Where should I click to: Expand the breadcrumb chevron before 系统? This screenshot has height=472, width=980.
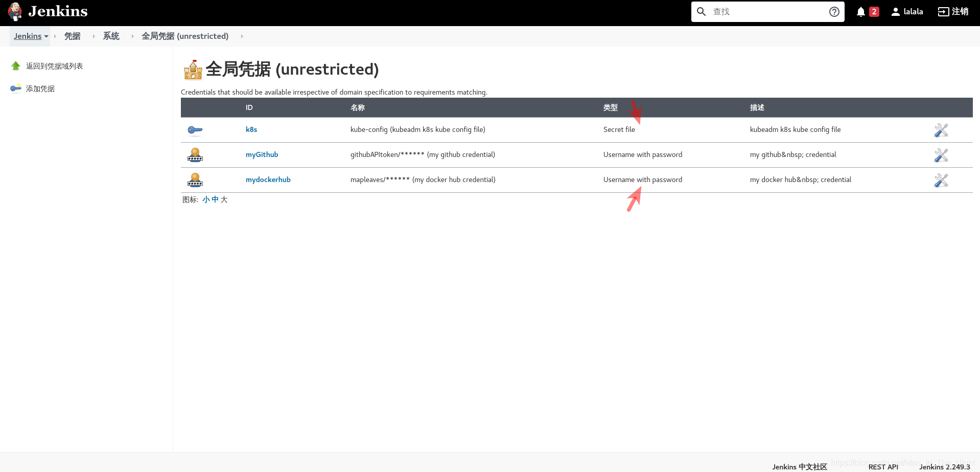click(94, 36)
